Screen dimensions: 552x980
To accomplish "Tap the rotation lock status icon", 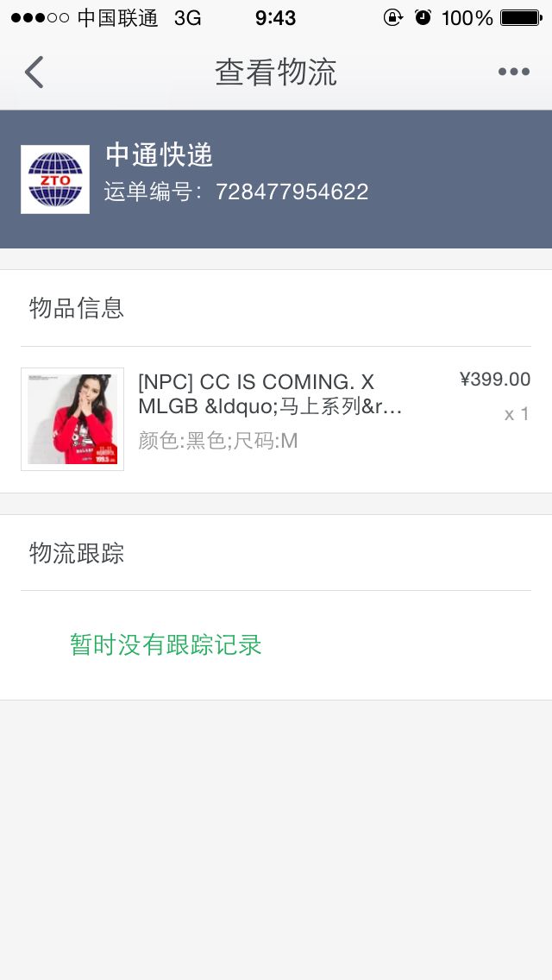I will (392, 17).
